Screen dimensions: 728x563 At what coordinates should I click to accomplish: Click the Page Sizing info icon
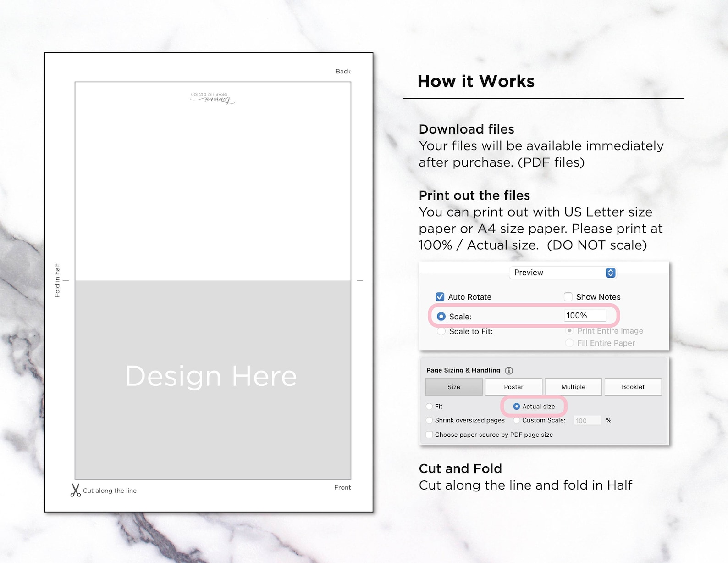(x=509, y=370)
